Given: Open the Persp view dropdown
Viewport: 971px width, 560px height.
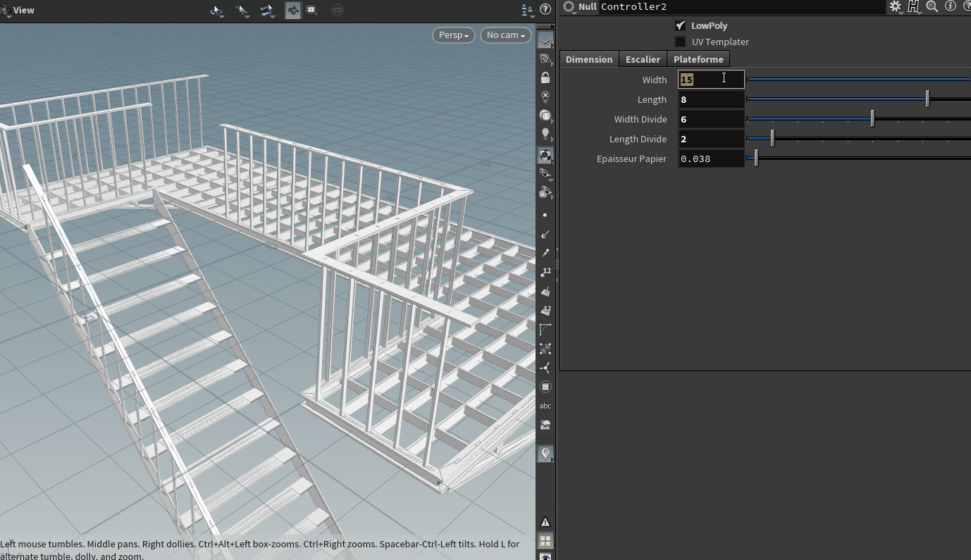Looking at the screenshot, I should [x=453, y=35].
